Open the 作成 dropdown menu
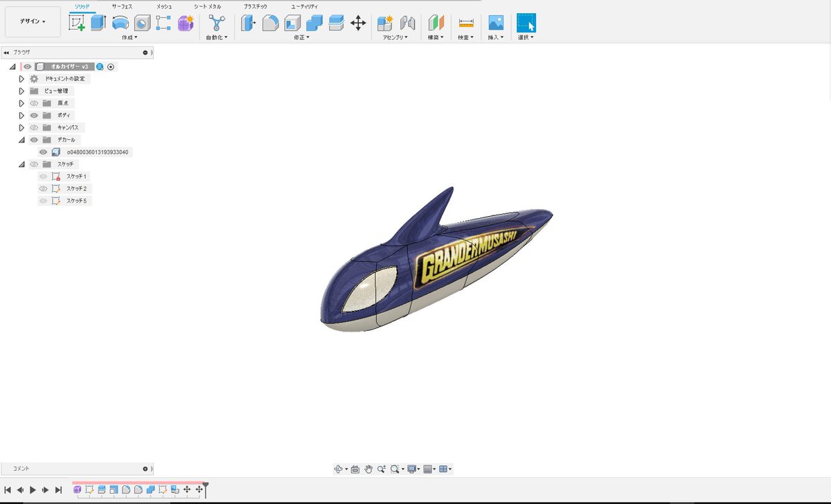831x504 pixels. [129, 37]
